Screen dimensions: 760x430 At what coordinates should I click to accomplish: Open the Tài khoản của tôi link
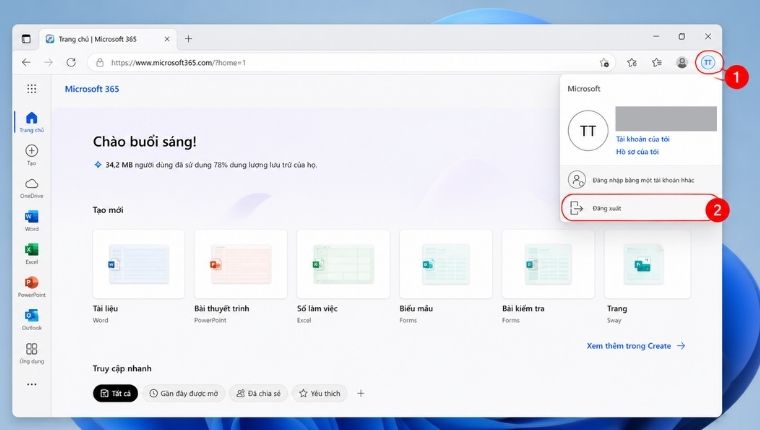643,139
